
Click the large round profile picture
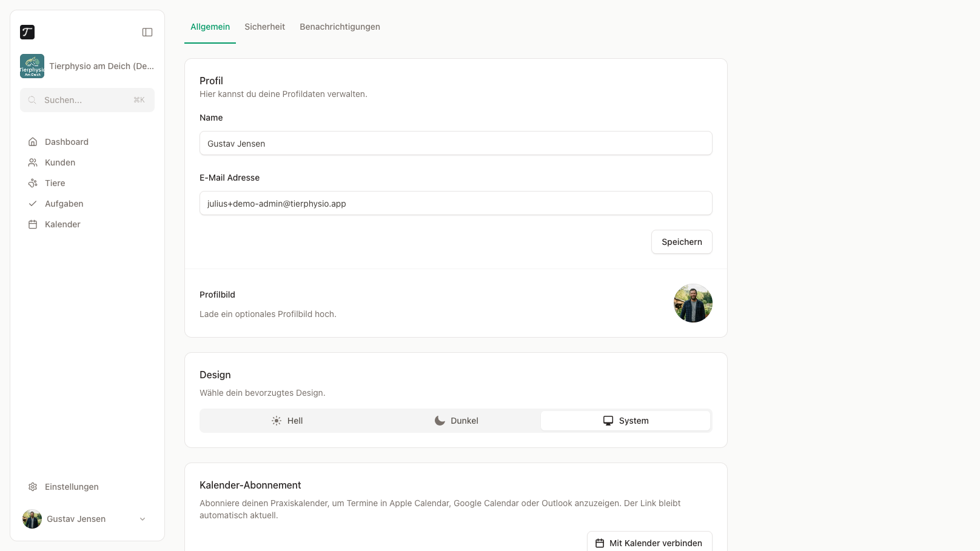(693, 303)
